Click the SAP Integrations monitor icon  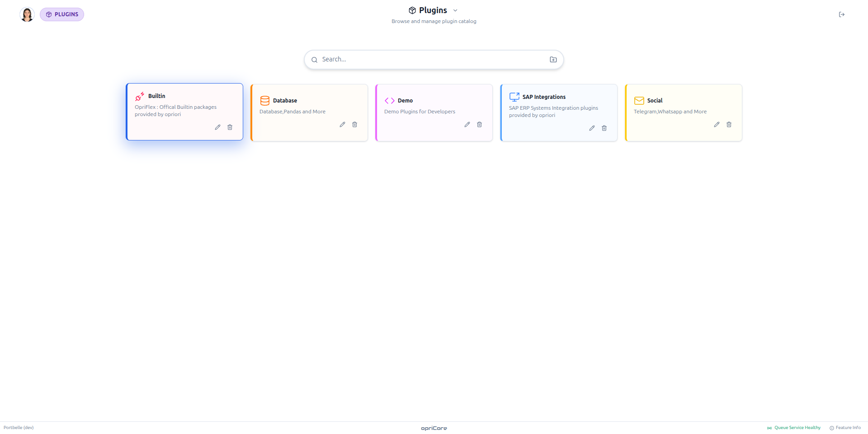pyautogui.click(x=514, y=97)
